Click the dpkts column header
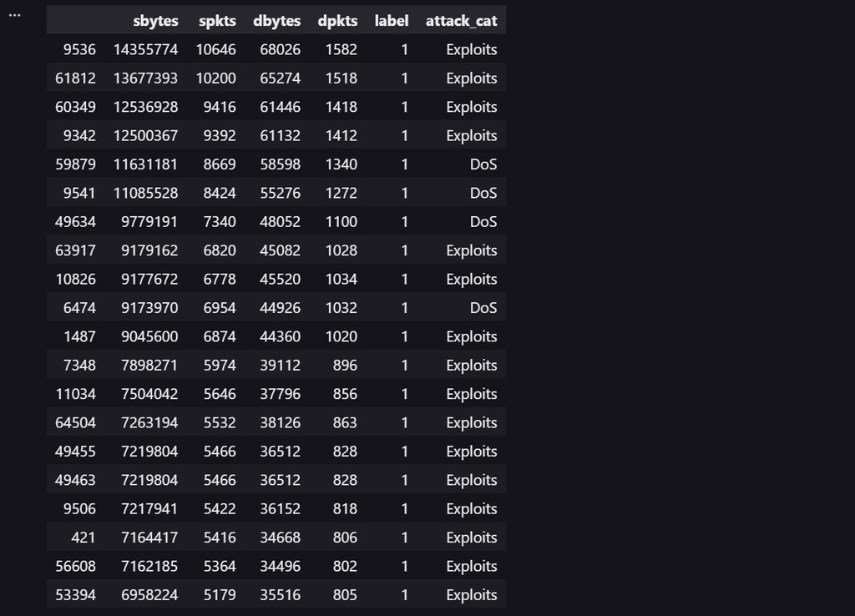This screenshot has width=855, height=616. 337,21
